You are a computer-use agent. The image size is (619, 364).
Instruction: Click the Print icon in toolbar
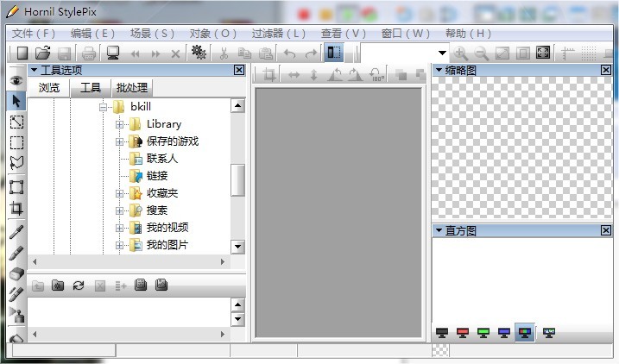tap(89, 53)
